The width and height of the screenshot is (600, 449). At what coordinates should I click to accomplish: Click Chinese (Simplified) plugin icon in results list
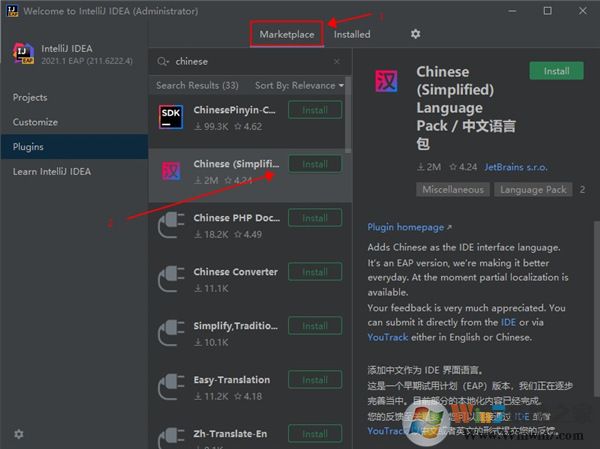(x=171, y=171)
